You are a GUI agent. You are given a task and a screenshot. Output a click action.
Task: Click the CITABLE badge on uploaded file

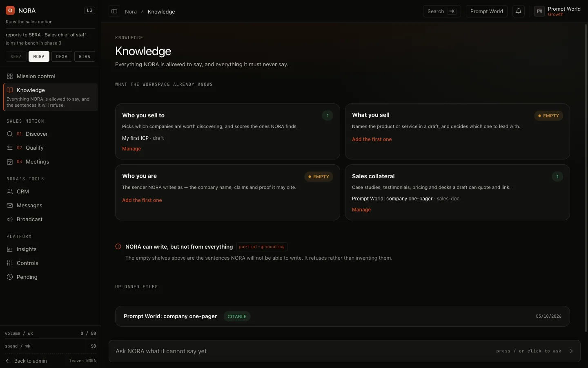237,316
